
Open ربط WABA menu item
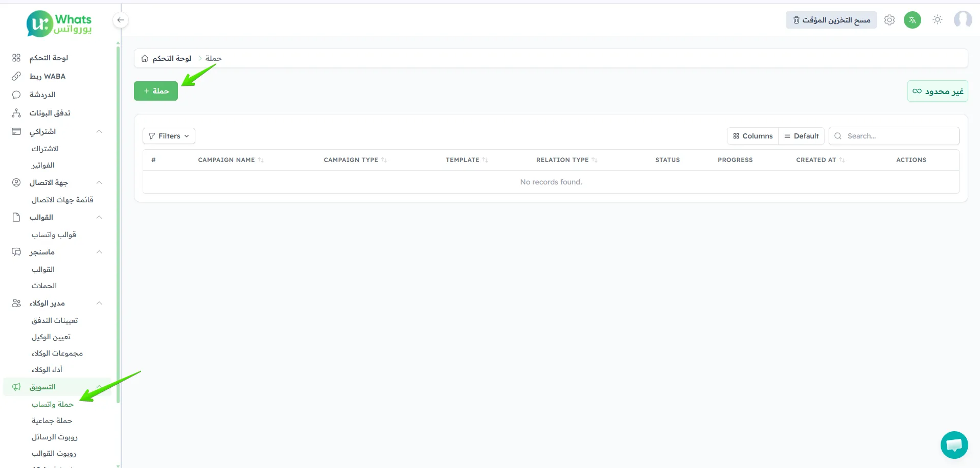click(x=48, y=76)
